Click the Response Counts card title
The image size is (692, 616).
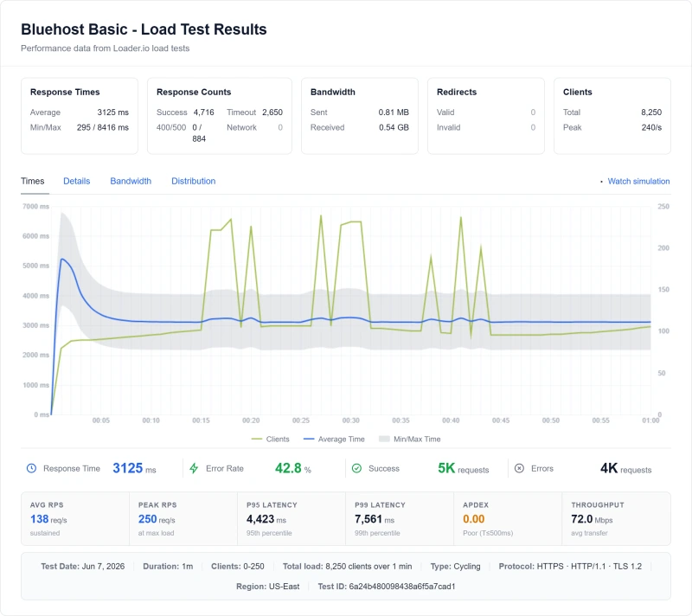(194, 92)
